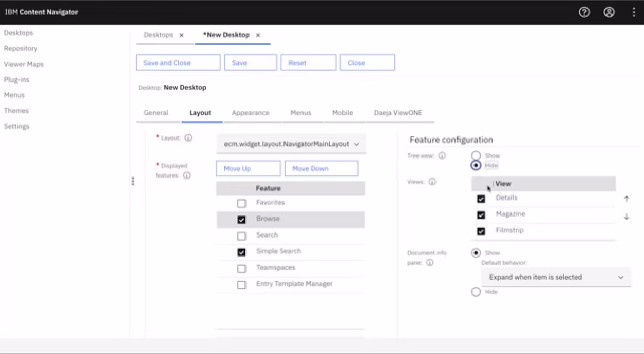Select Hide radio for Tree view
The width and height of the screenshot is (644, 354).
click(476, 165)
